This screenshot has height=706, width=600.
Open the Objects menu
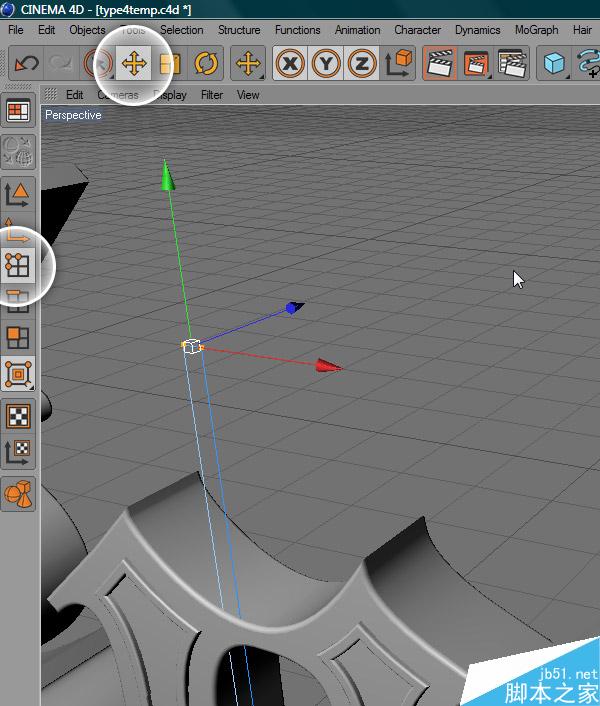click(87, 30)
